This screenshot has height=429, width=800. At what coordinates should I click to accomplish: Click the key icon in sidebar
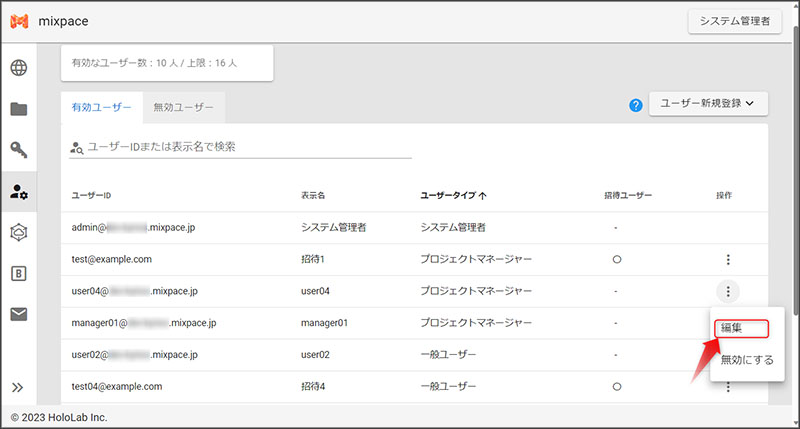pyautogui.click(x=19, y=150)
